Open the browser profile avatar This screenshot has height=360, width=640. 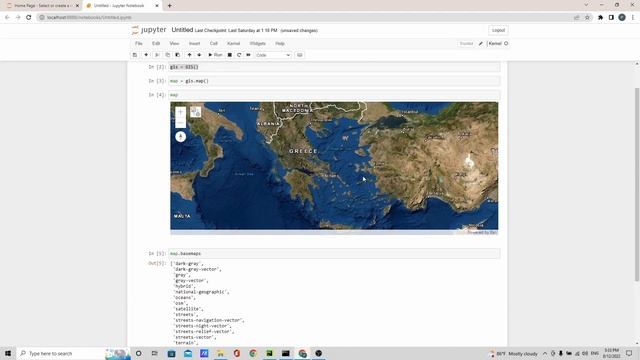(x=622, y=18)
